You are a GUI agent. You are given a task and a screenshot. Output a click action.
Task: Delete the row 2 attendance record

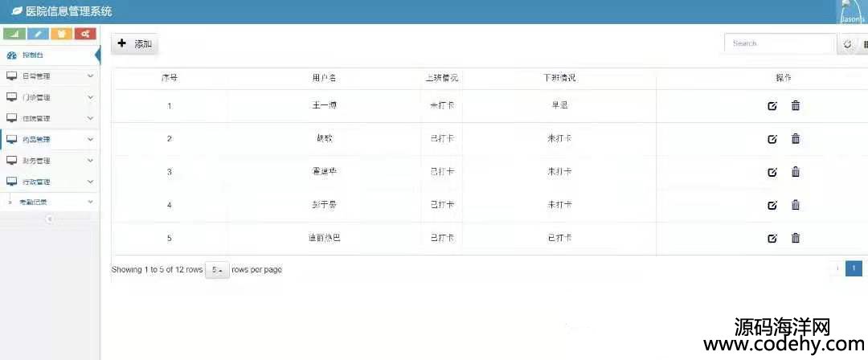coord(796,139)
